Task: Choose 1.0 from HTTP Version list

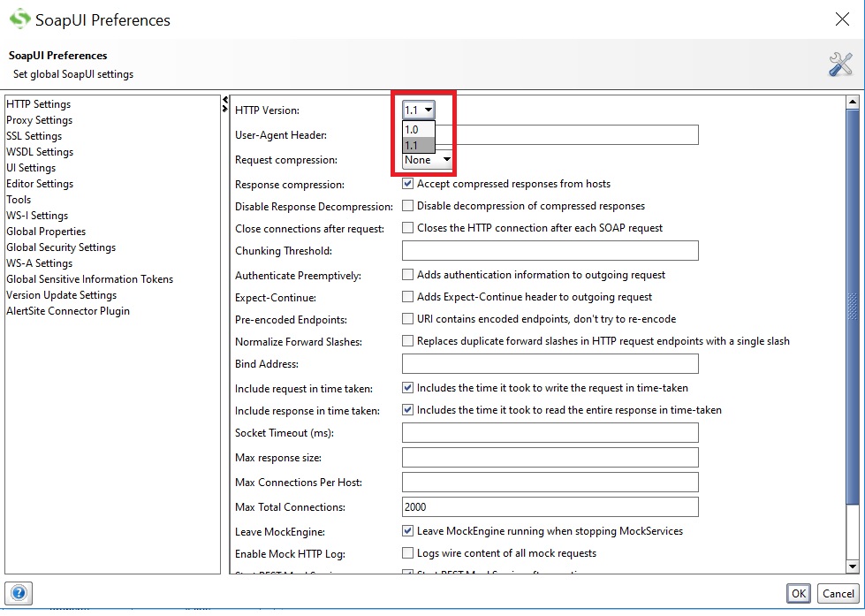Action: point(419,130)
